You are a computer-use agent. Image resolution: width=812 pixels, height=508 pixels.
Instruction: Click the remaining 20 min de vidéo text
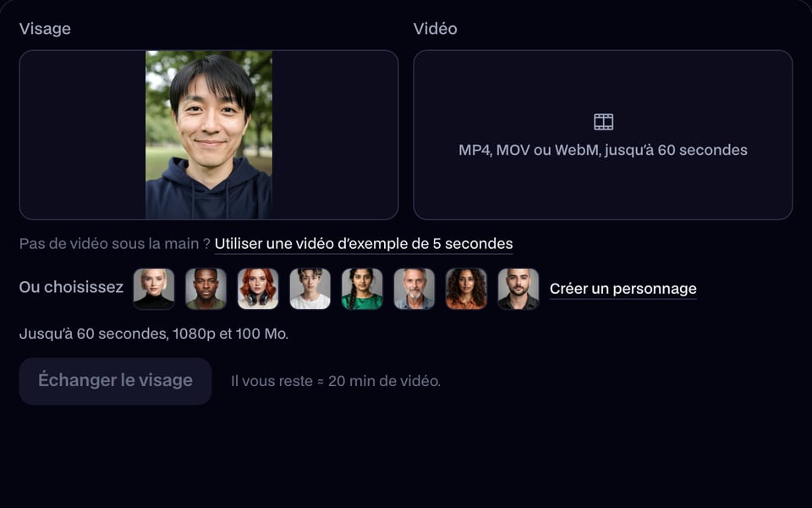click(336, 382)
